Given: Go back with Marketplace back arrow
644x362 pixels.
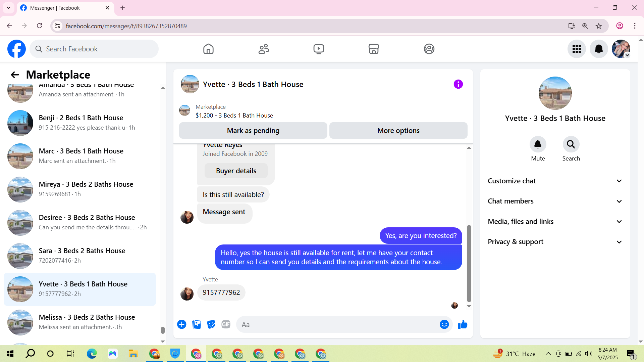Looking at the screenshot, I should click(x=15, y=75).
